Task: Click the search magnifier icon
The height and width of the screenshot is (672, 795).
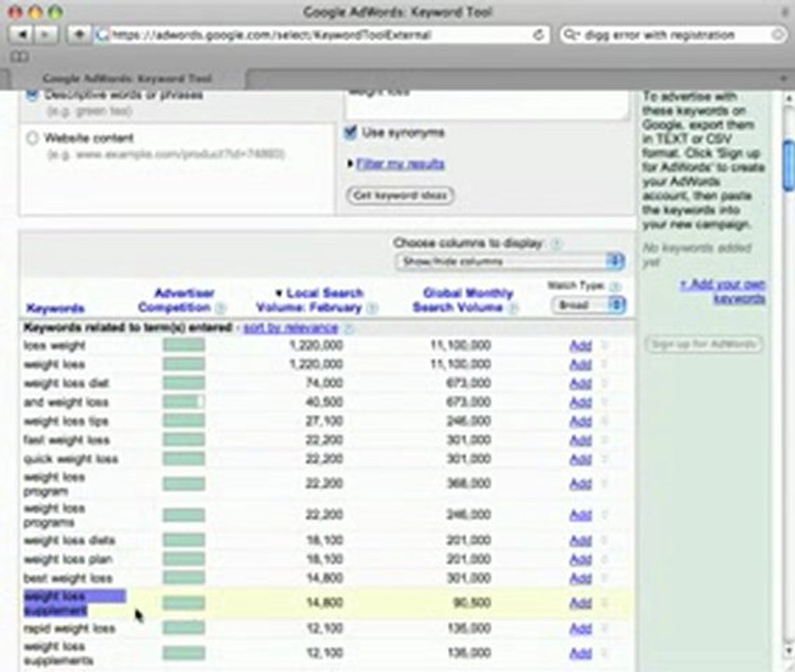Action: point(571,35)
